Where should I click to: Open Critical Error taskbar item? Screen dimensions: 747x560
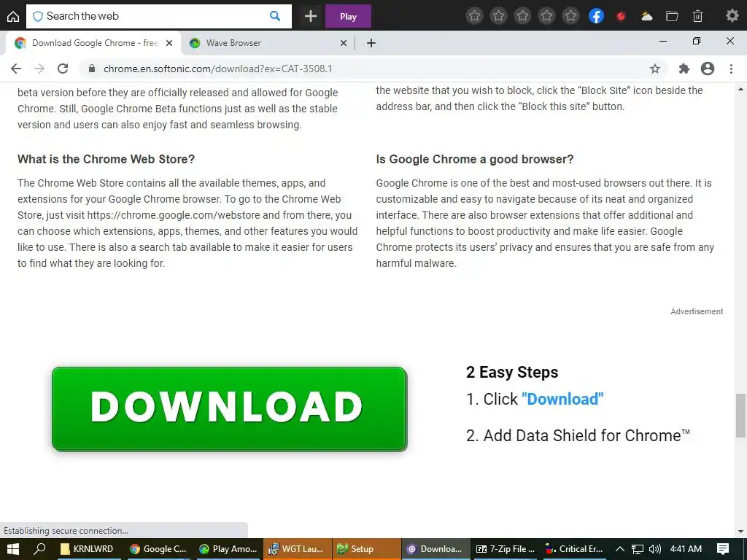(x=573, y=549)
